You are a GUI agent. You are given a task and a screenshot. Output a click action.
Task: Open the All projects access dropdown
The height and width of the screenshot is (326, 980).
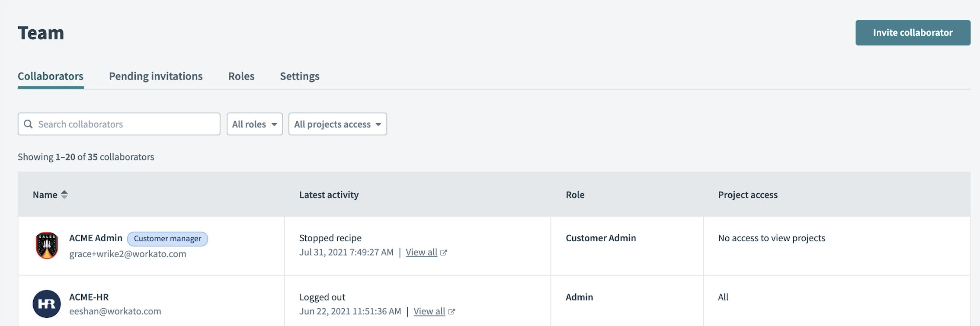337,124
